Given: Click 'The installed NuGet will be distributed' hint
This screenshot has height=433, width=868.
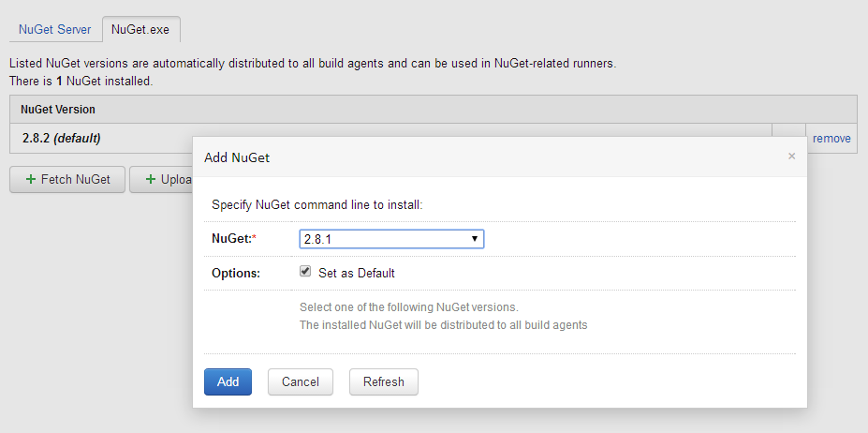Looking at the screenshot, I should coord(444,325).
